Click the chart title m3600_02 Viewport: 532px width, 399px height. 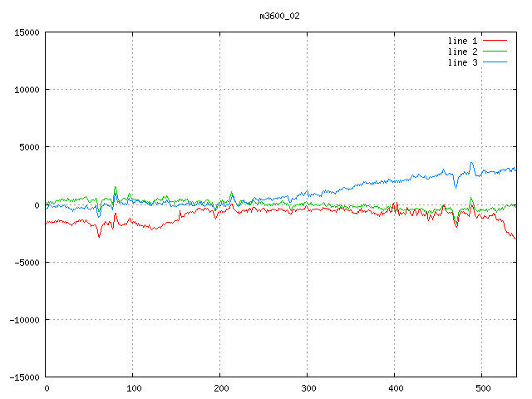[273, 16]
